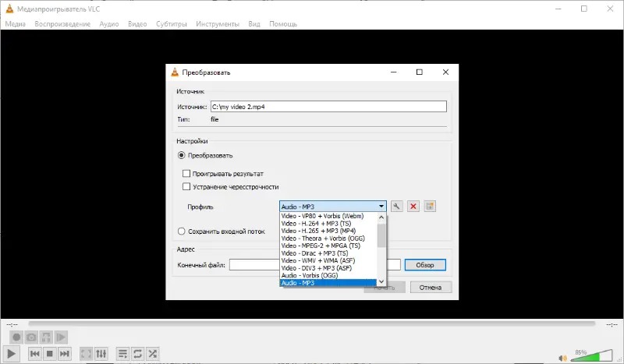Click profile list scroll up arrow
Screen dimensions: 624x364
pyautogui.click(x=381, y=217)
